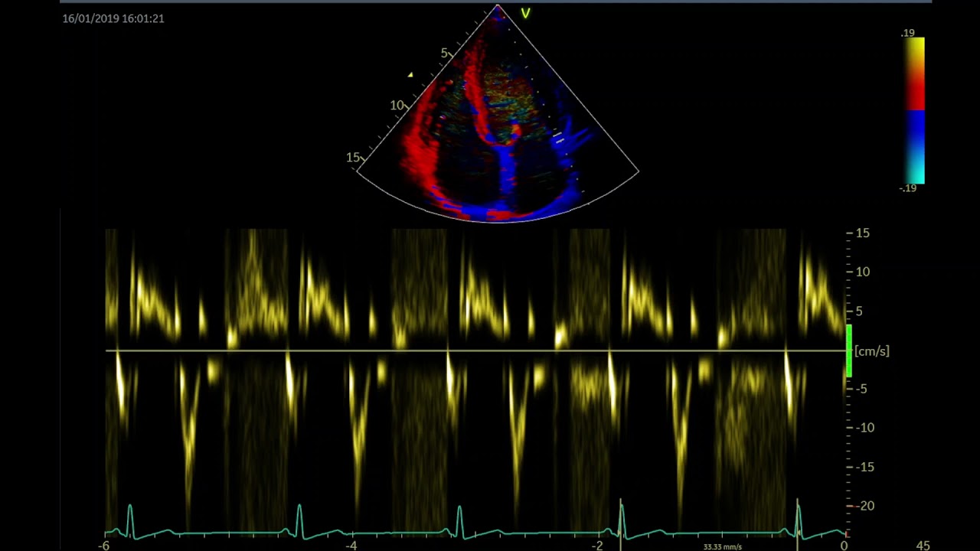Click the 45 value at bottom right

pos(923,546)
